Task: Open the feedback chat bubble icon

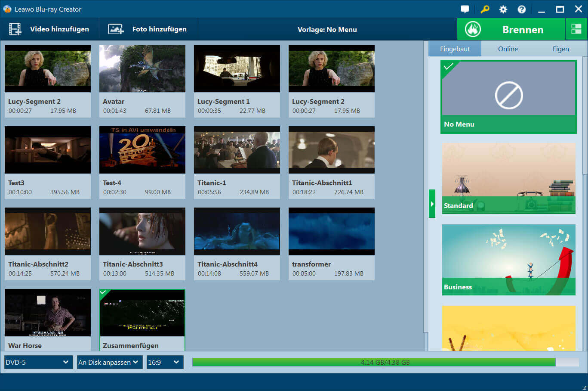Action: [x=465, y=9]
